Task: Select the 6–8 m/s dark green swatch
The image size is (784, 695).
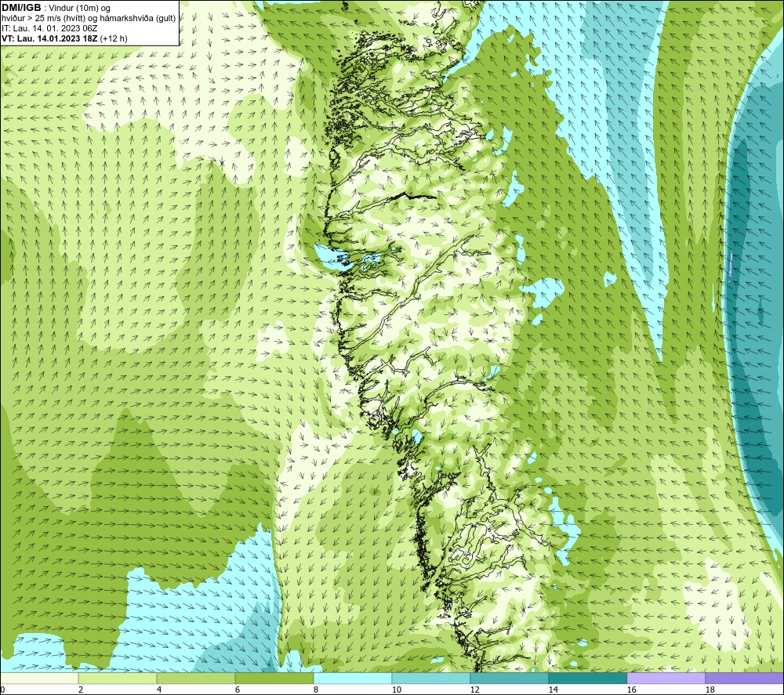Action: 274,679
